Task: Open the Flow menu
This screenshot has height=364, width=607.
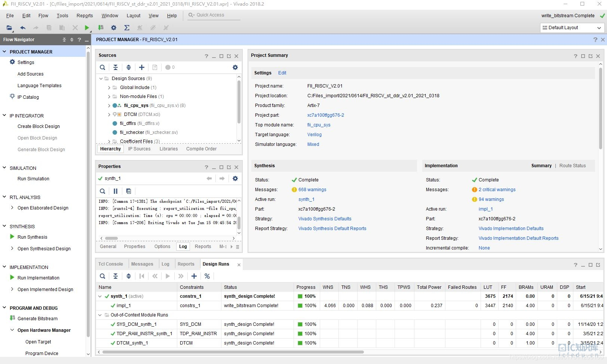Action: 43,16
